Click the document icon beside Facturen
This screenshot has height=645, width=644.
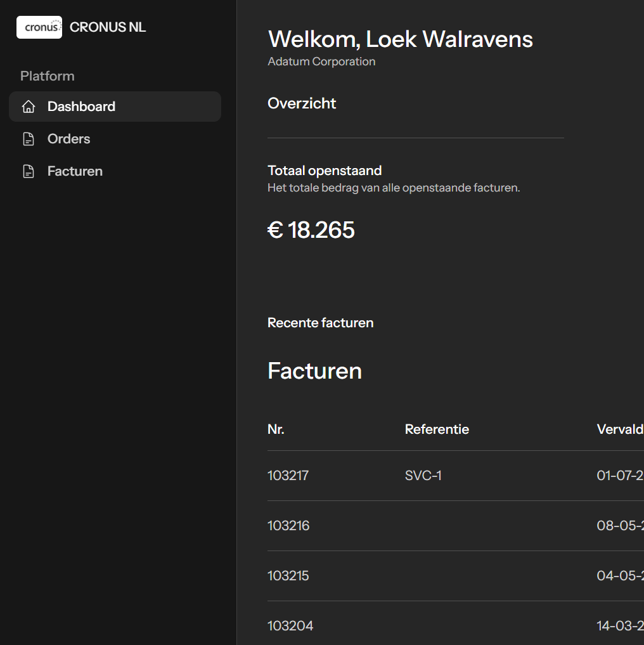(x=29, y=171)
